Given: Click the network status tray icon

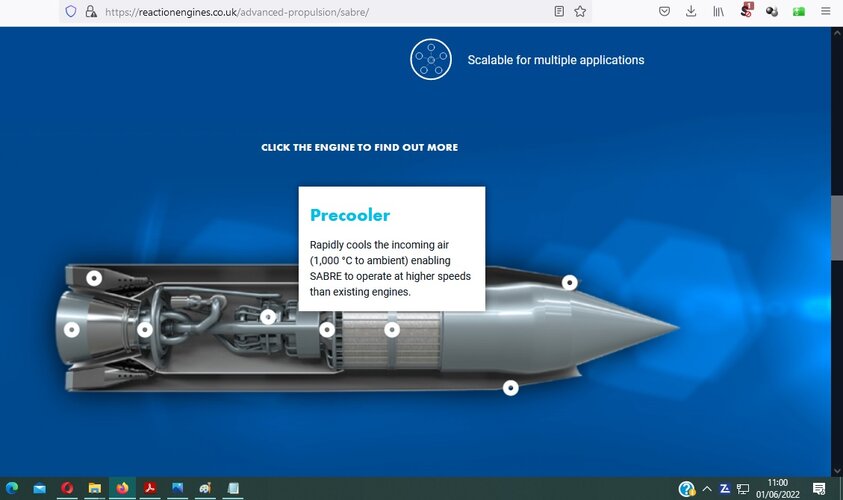Looking at the screenshot, I should click(x=743, y=489).
